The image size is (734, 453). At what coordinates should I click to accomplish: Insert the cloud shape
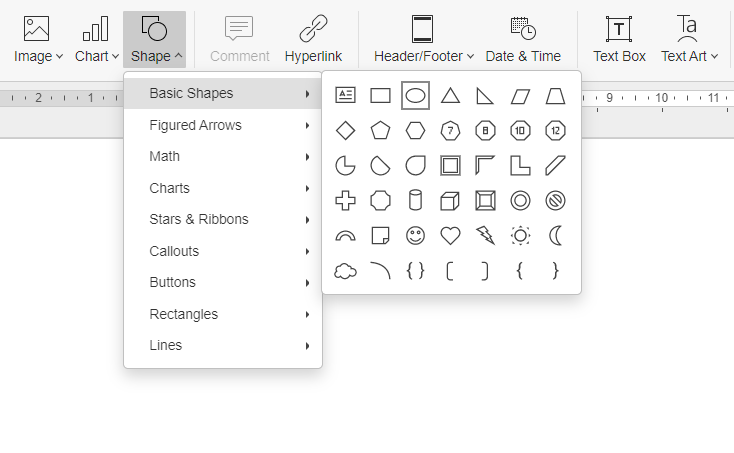pyautogui.click(x=345, y=271)
